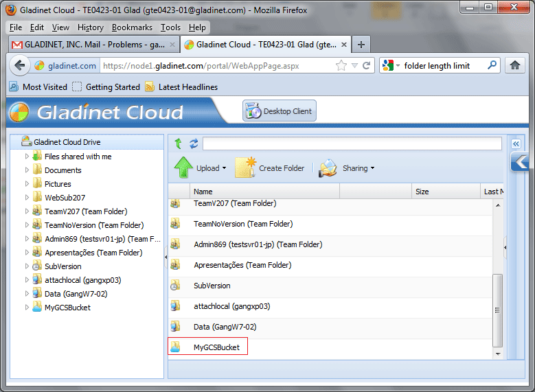
Task: Click the green Upload arrow icon
Action: pyautogui.click(x=183, y=168)
